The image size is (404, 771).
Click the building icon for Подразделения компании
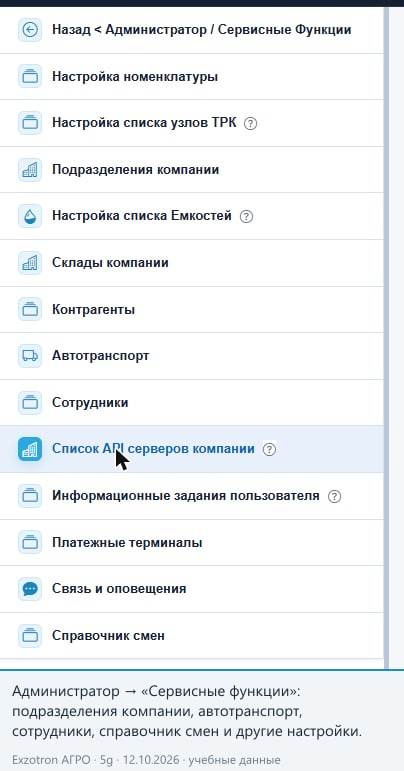30,170
